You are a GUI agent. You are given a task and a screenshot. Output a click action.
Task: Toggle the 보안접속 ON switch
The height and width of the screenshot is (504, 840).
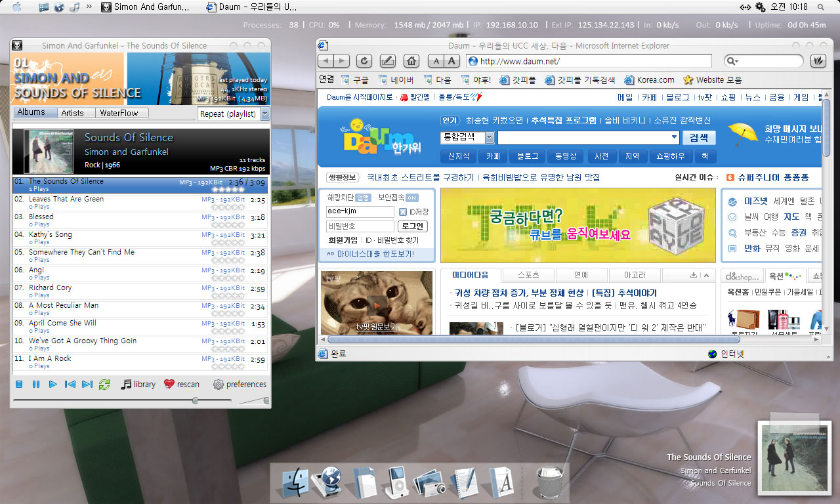click(x=411, y=198)
